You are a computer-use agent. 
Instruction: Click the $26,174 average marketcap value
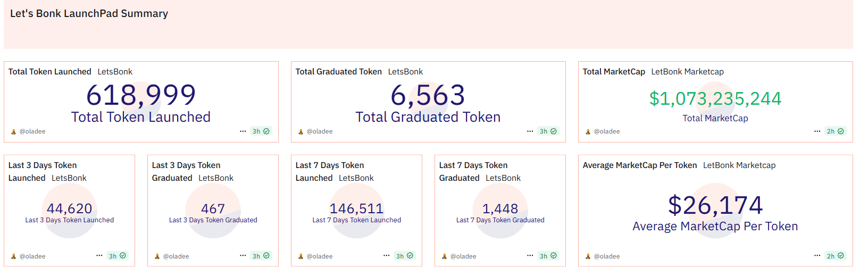pos(715,205)
